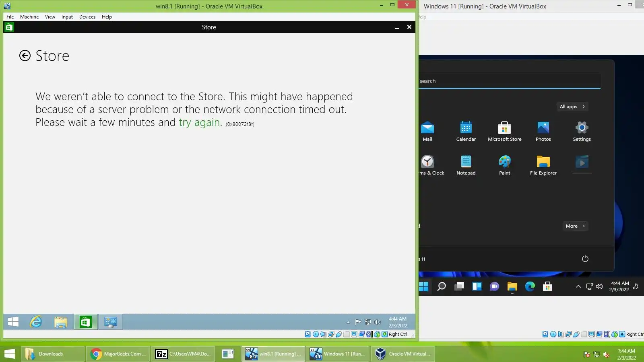The height and width of the screenshot is (362, 644).
Task: Click the optical disk indicator in win8.1 status bar
Action: coord(316,334)
